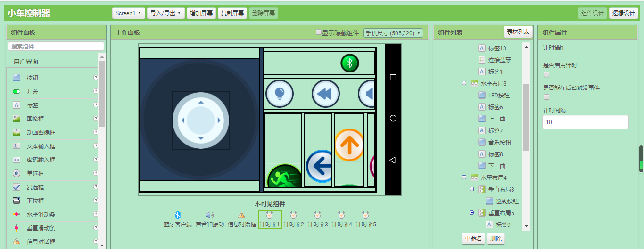Select the 蓝牙客户端 Bluetooth component icon
The image size is (644, 249).
pyautogui.click(x=178, y=215)
